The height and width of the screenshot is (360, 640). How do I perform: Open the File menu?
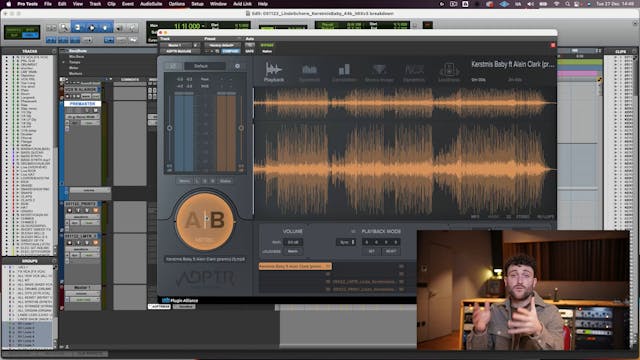(x=48, y=4)
